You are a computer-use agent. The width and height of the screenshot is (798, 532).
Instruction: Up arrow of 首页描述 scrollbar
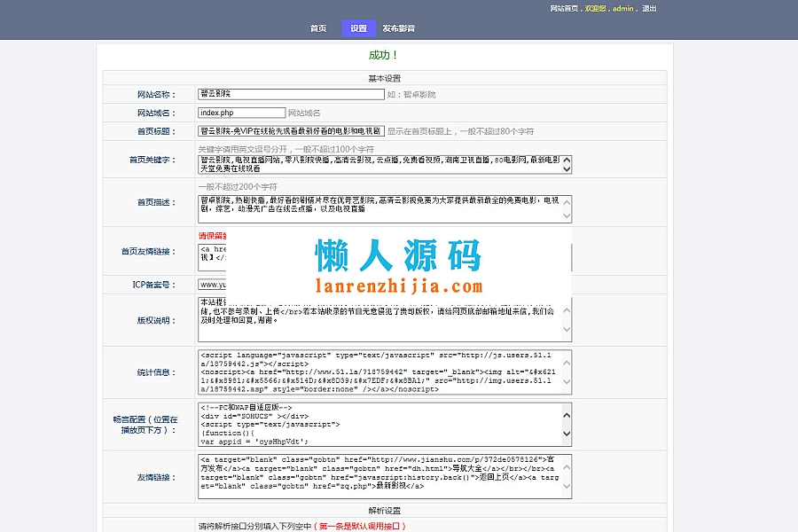click(x=567, y=203)
